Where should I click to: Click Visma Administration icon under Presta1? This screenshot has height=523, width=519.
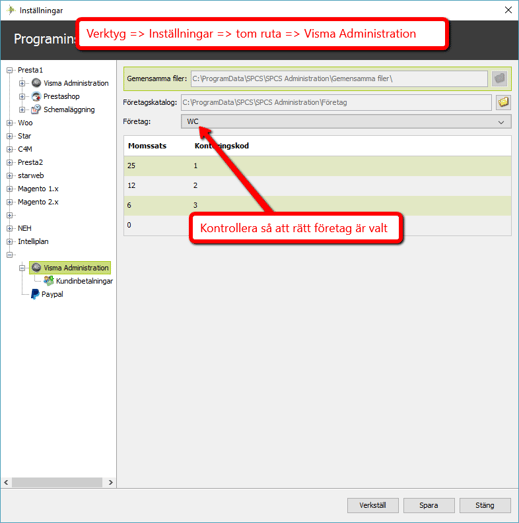(x=36, y=83)
